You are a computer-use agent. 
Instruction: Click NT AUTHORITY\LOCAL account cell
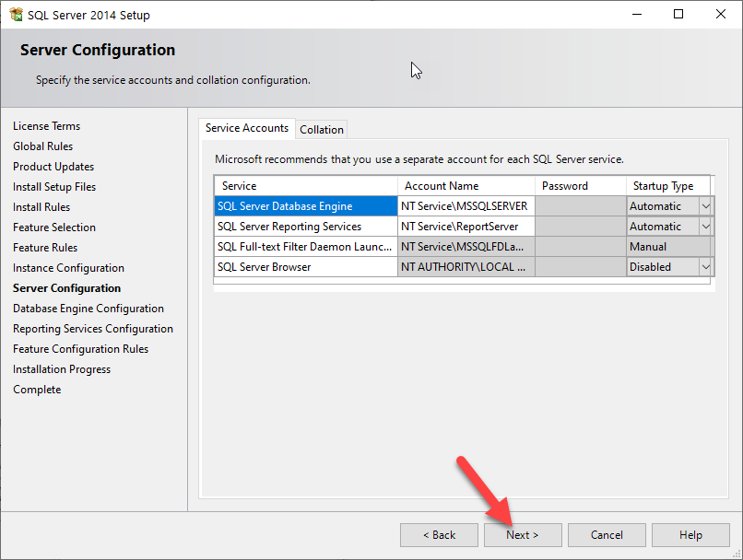[x=466, y=267]
